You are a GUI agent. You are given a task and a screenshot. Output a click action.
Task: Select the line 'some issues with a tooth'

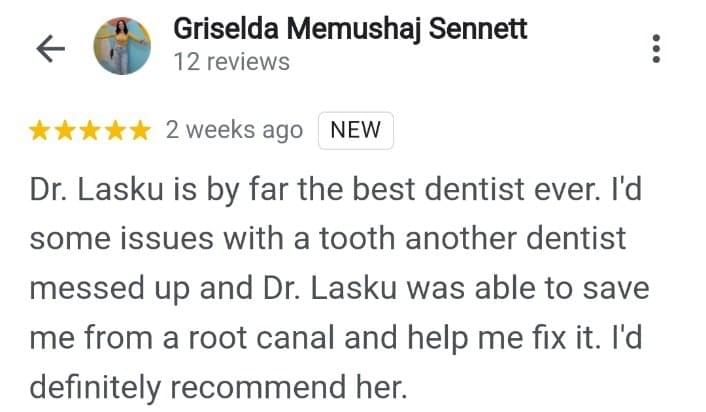(x=213, y=239)
